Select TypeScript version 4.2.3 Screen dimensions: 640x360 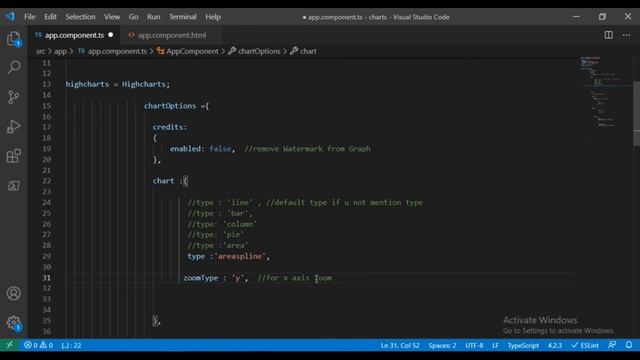pyautogui.click(x=555, y=345)
